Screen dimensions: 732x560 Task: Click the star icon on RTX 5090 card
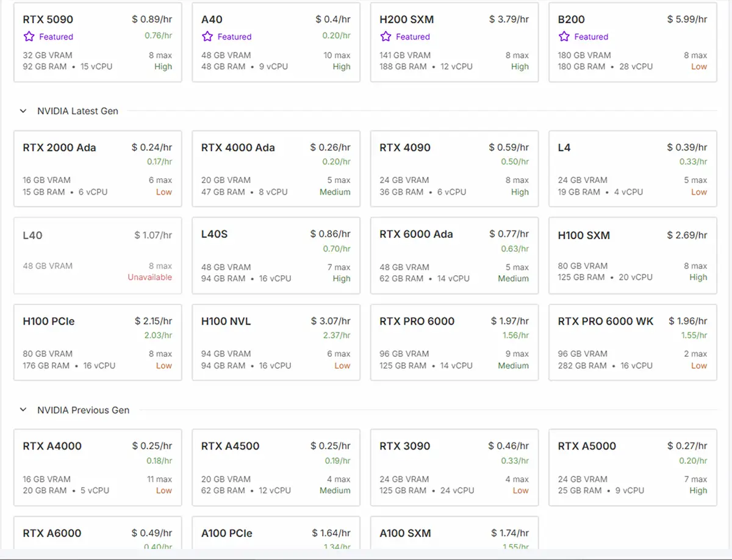pyautogui.click(x=28, y=37)
